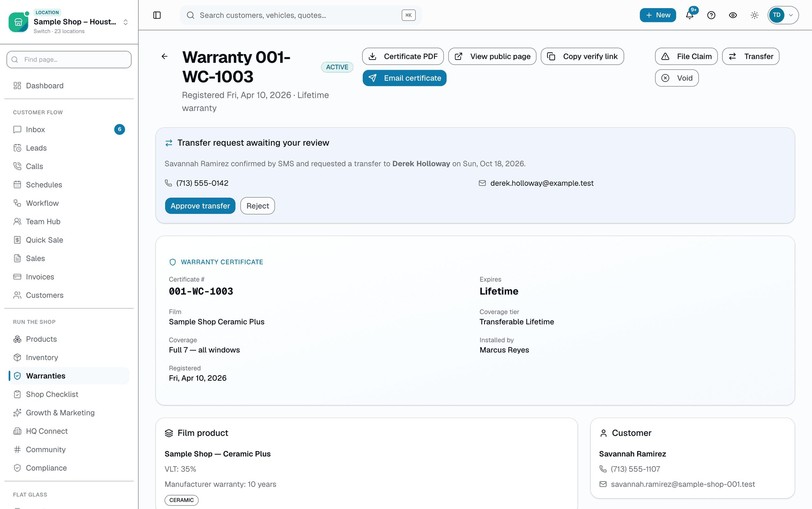The height and width of the screenshot is (509, 812).
Task: Open Inbox with 6 unread
Action: click(69, 129)
